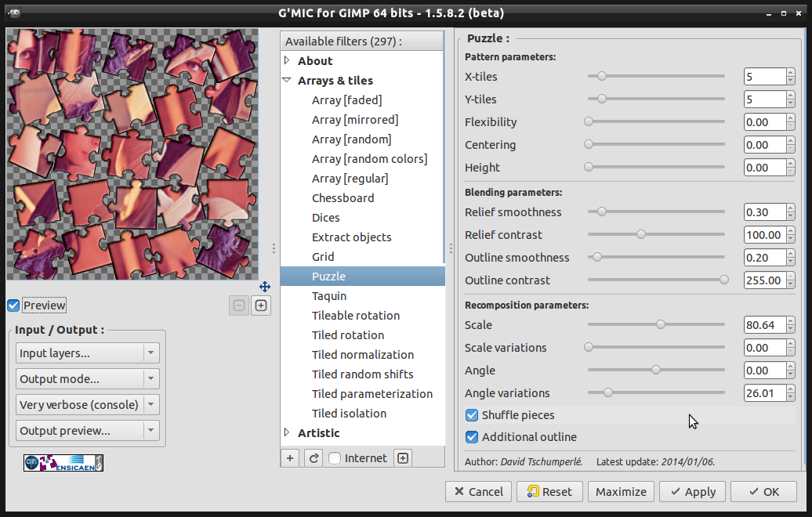Image resolution: width=812 pixels, height=517 pixels.
Task: Apply the Puzzle filter
Action: tap(692, 492)
